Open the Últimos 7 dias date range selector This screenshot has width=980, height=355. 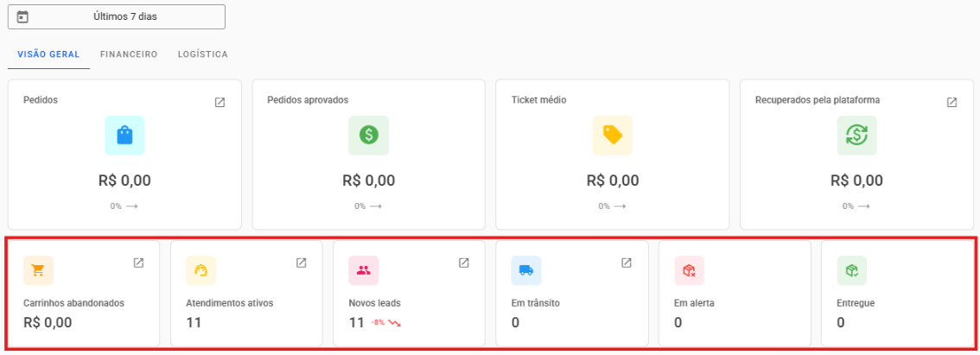[117, 16]
